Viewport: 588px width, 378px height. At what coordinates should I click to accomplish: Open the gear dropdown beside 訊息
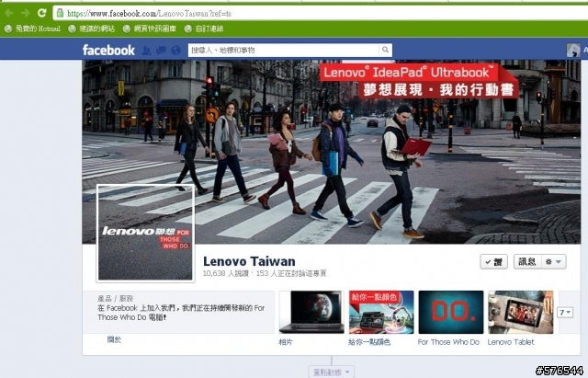tap(553, 261)
